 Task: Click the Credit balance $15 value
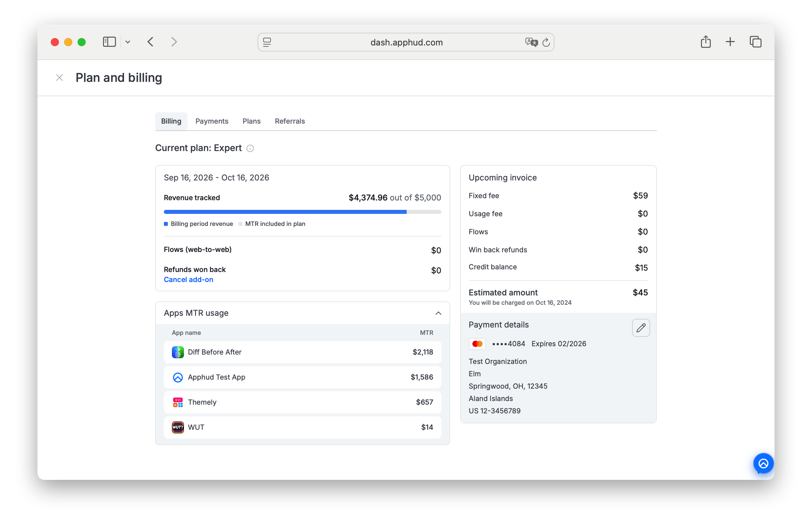coord(641,268)
